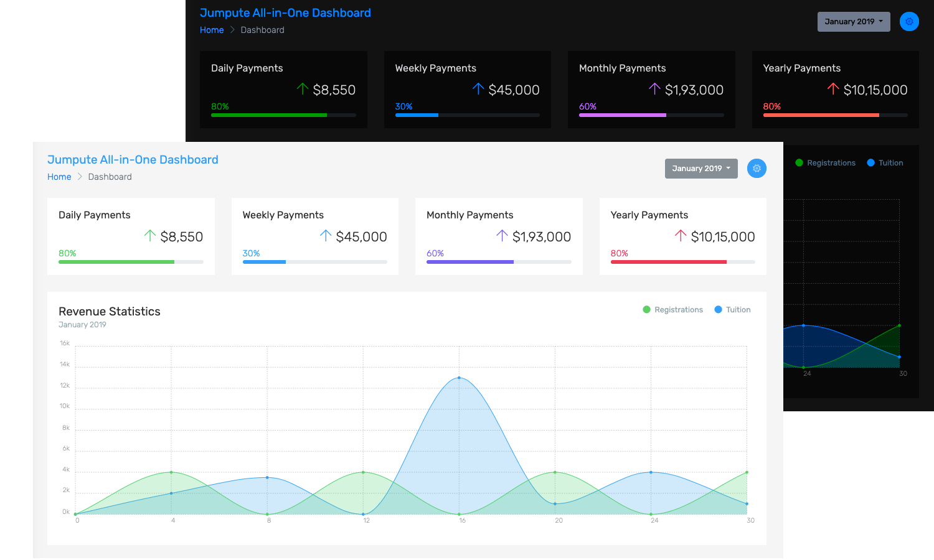The width and height of the screenshot is (934, 560).
Task: Click $45,000 value in light Weekly Payments
Action: click(362, 236)
